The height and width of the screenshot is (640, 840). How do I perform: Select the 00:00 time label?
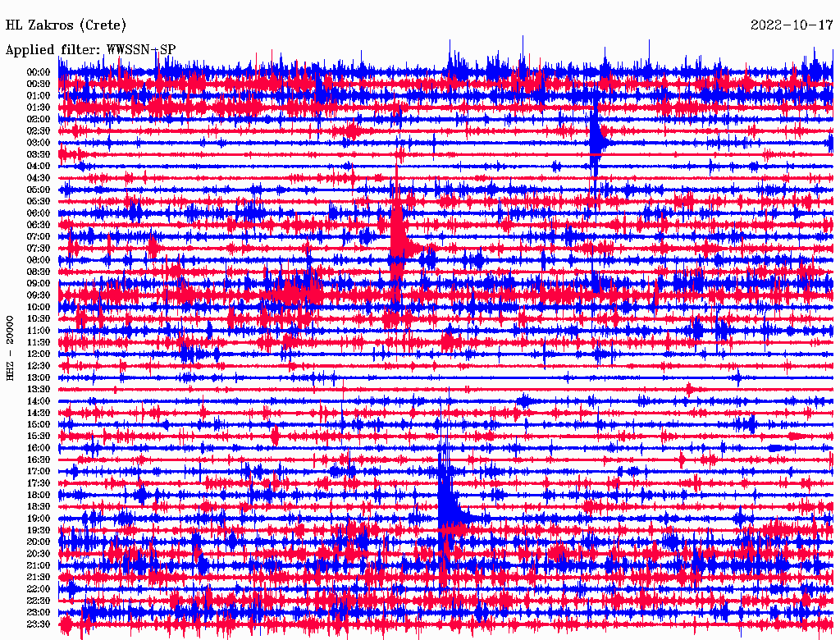click(39, 72)
